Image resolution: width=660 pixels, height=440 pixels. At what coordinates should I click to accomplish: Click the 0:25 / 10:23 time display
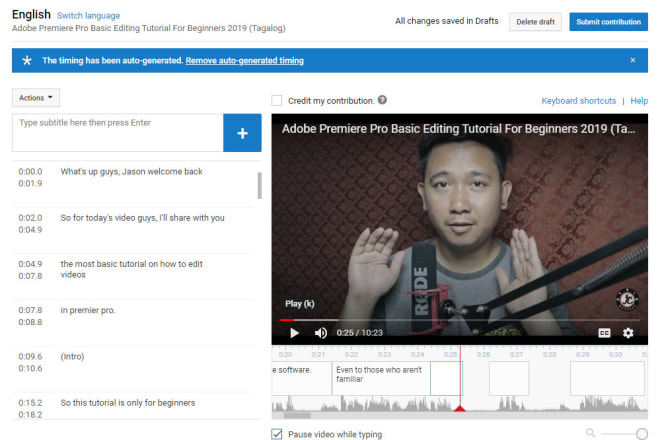[x=359, y=333]
